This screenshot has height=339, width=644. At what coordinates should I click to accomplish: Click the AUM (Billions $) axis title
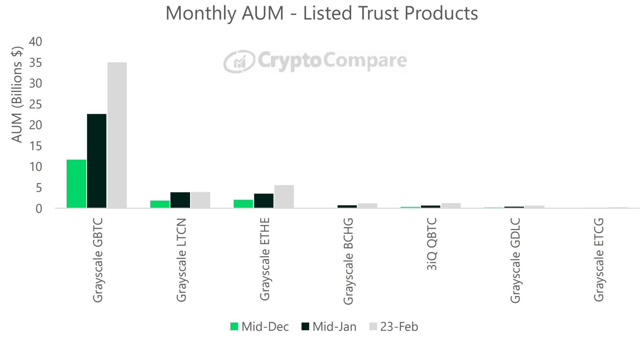(17, 95)
